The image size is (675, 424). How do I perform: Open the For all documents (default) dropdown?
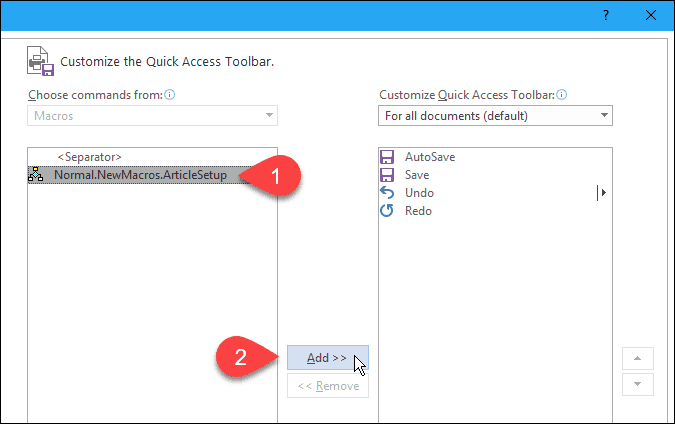tap(495, 116)
